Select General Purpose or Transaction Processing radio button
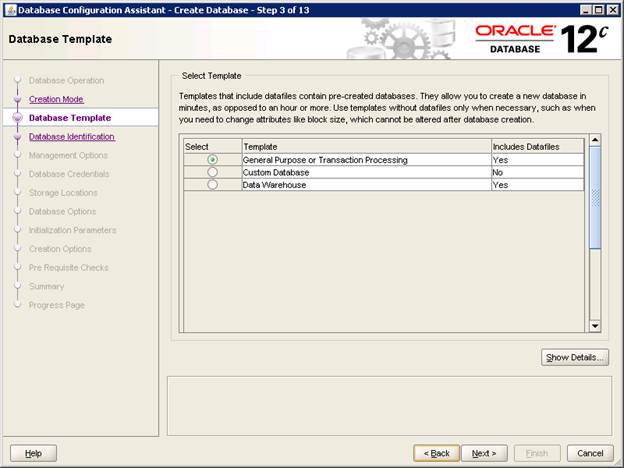624x468 pixels. tap(212, 160)
